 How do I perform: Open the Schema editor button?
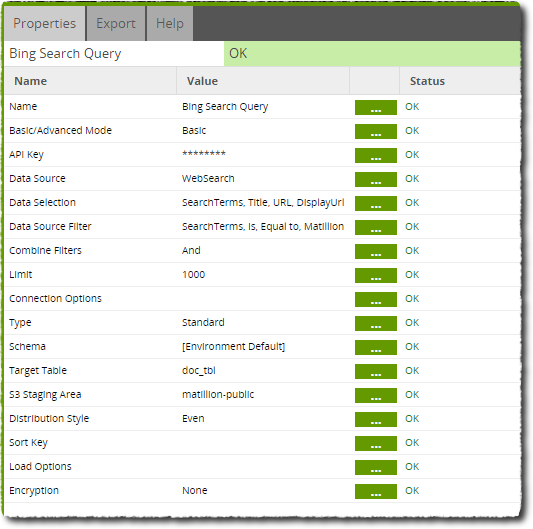(x=376, y=347)
